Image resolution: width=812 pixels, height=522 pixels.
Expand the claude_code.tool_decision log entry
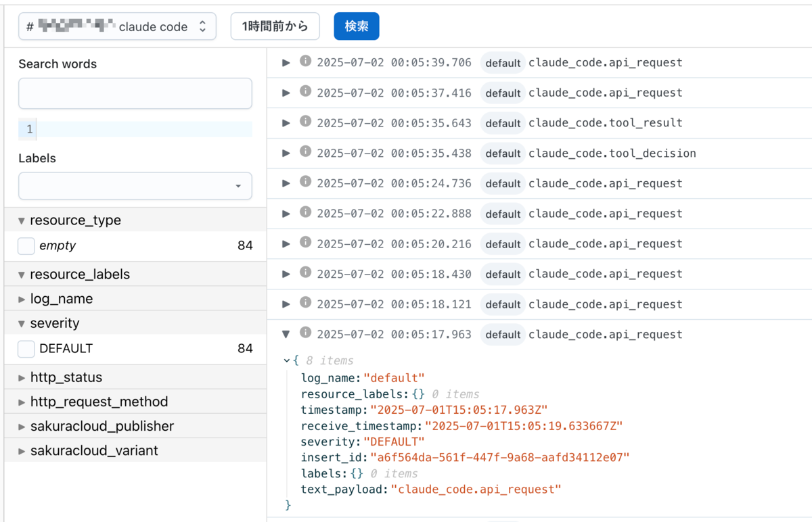coord(286,153)
